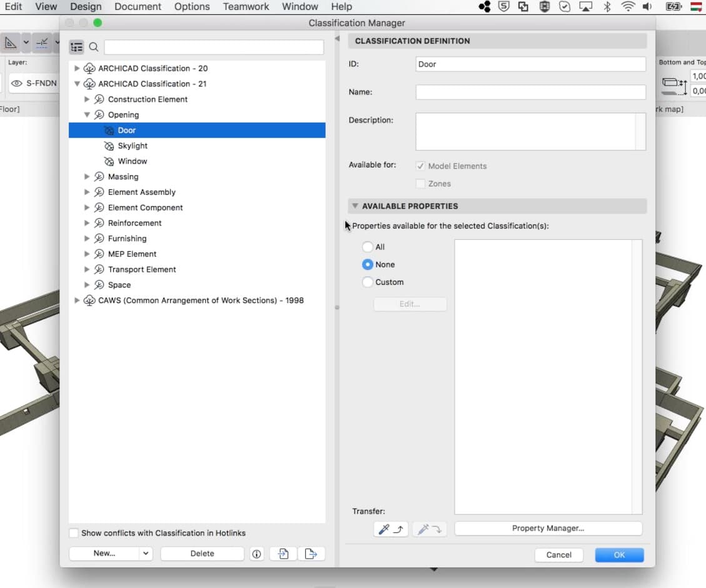Expand the Construction Element branch
The width and height of the screenshot is (706, 588).
point(87,99)
